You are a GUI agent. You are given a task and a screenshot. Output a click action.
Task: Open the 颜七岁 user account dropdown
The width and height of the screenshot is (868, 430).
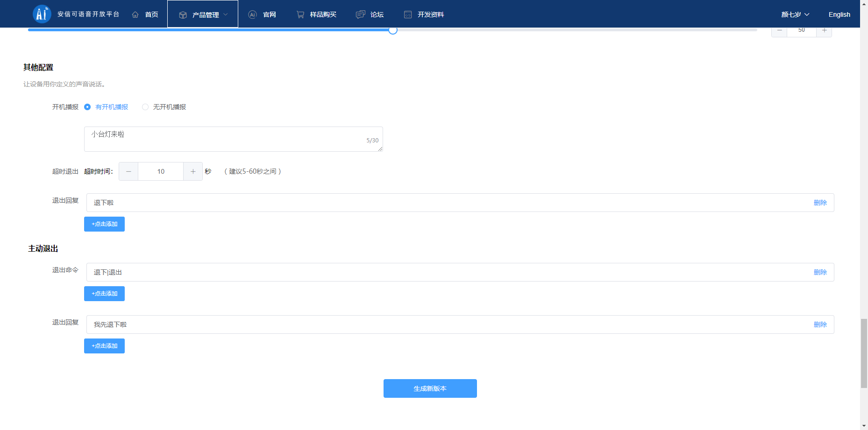click(x=795, y=14)
